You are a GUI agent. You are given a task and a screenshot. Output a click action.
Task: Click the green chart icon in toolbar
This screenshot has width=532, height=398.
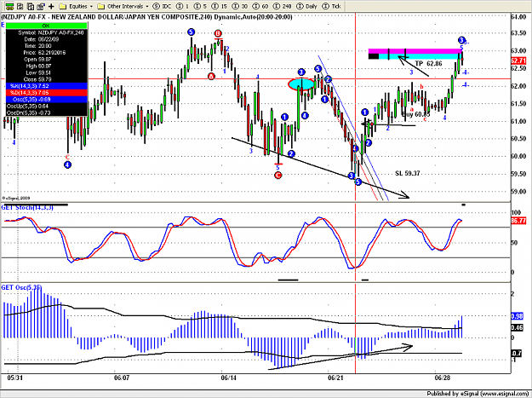click(9, 6)
